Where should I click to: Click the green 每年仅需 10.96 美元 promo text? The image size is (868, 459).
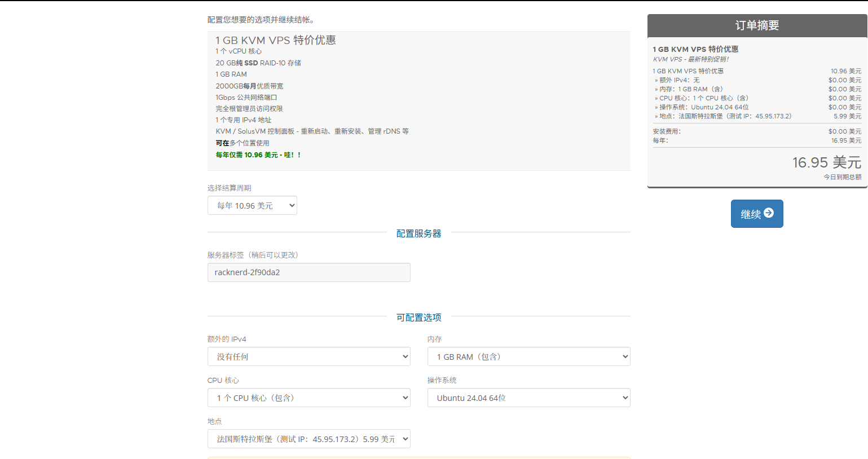[x=258, y=155]
